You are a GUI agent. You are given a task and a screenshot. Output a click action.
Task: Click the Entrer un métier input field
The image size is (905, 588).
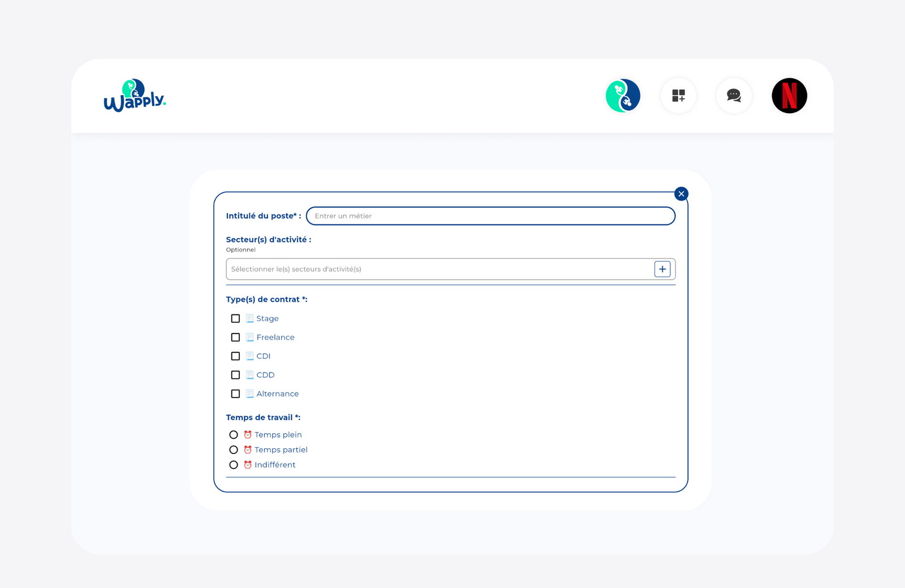(x=490, y=216)
